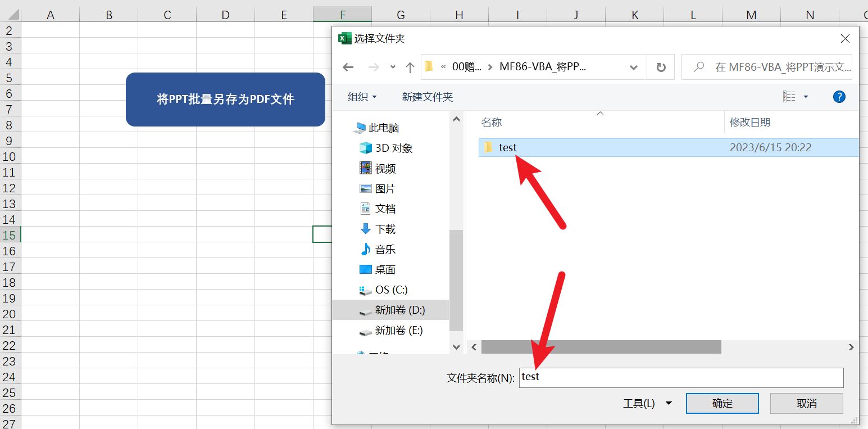The width and height of the screenshot is (868, 429).
Task: Open the blue help icon
Action: (839, 97)
